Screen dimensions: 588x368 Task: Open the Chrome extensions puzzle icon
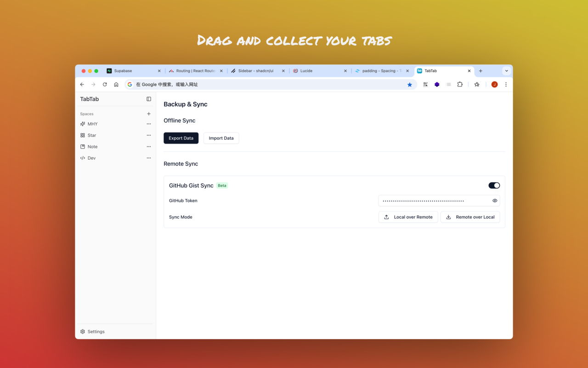(460, 84)
